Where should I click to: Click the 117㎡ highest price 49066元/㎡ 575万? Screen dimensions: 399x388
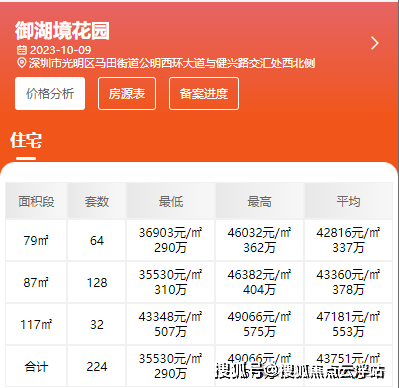point(259,324)
